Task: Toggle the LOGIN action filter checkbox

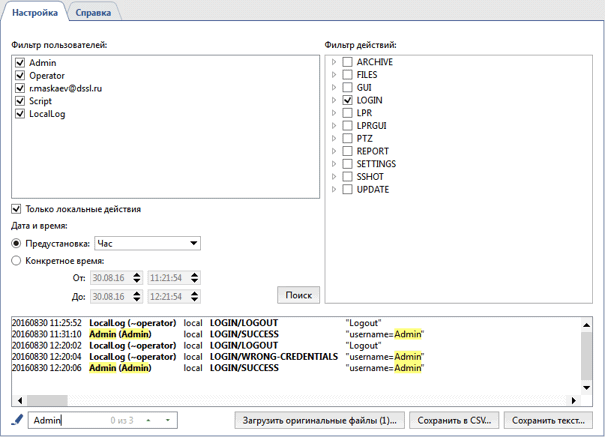Action: pyautogui.click(x=347, y=101)
